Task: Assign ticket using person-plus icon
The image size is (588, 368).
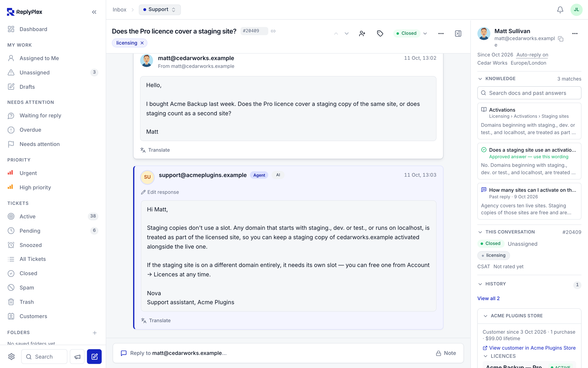Action: (x=362, y=33)
